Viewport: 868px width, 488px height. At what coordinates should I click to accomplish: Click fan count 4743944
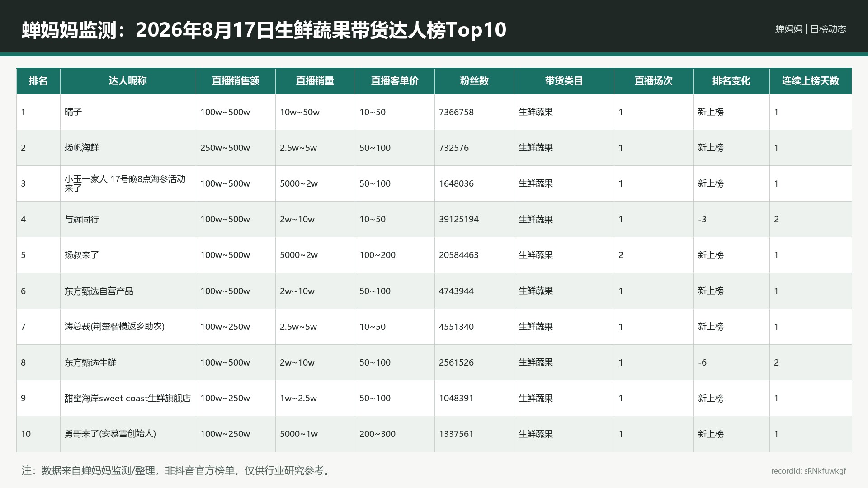point(456,291)
